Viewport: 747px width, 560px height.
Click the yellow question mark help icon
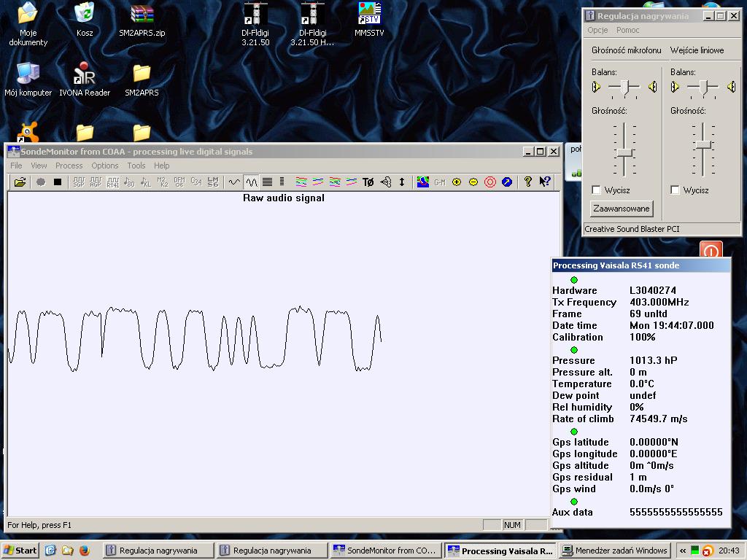528,182
